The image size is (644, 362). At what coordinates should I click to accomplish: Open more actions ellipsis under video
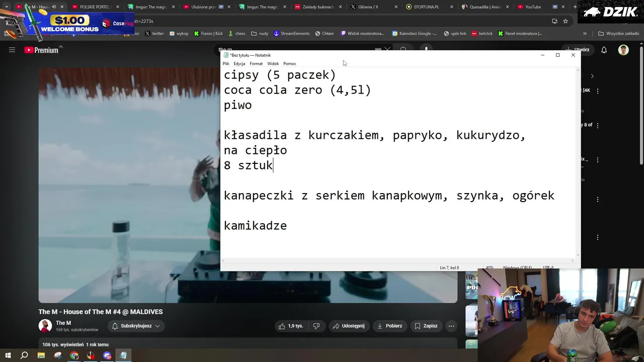click(451, 326)
